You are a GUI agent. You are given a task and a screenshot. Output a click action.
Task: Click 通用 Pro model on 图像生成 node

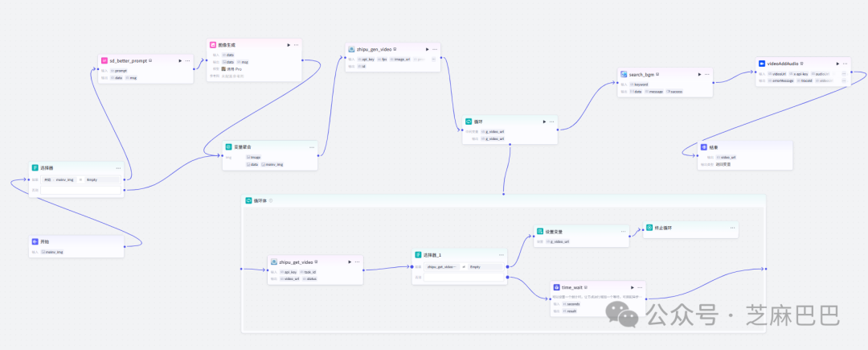click(x=232, y=68)
